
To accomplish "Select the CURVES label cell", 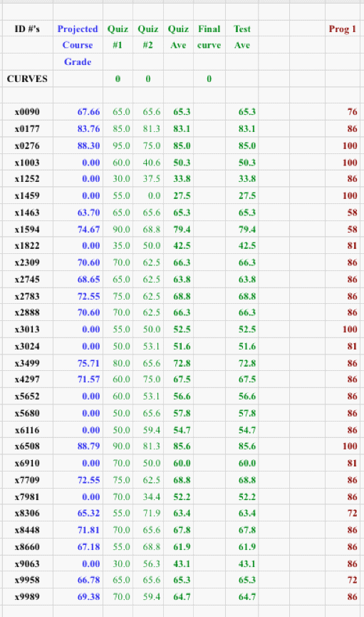I will click(27, 78).
